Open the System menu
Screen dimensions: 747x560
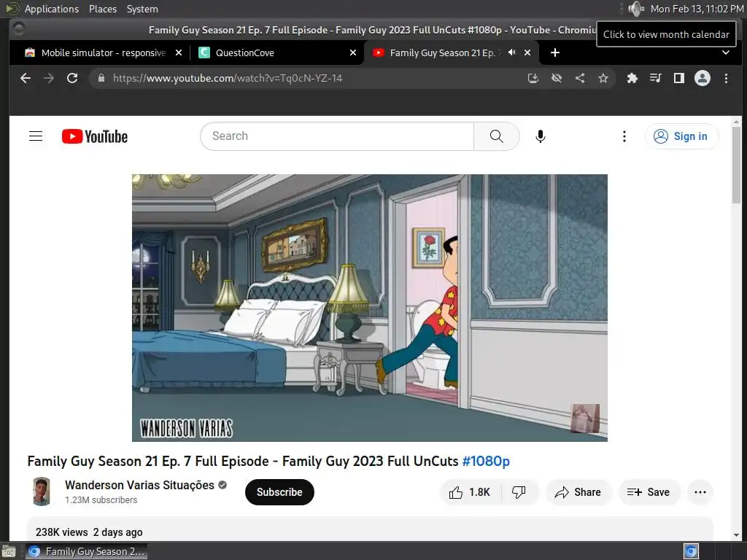pos(142,9)
